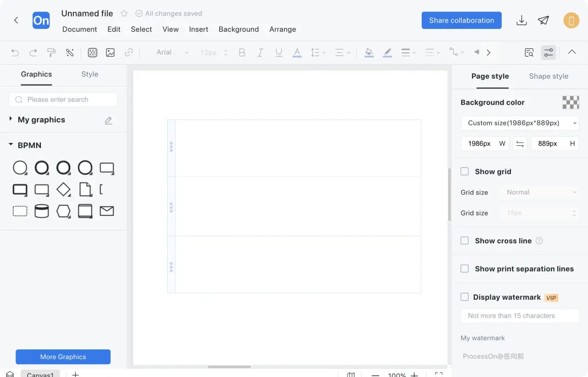Click the Share collaboration button

pos(461,21)
